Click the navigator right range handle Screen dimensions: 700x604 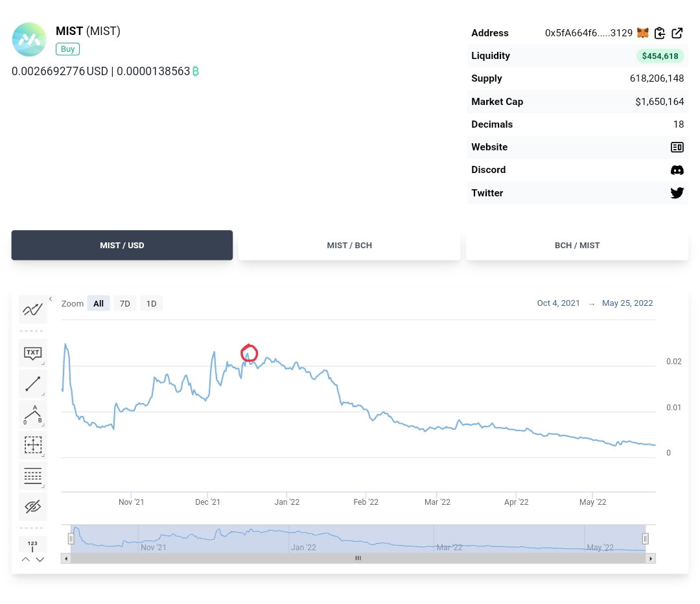[645, 539]
